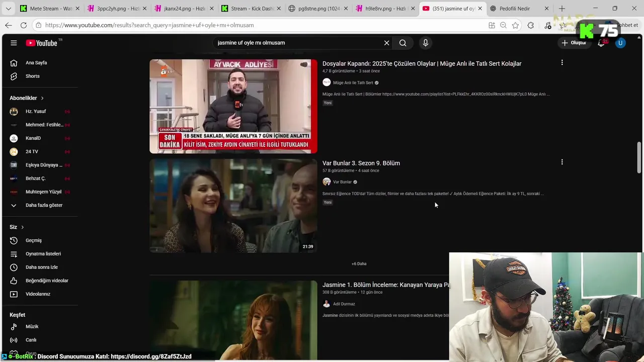This screenshot has height=362, width=644.
Task: Click the browser address bar URL
Action: (x=149, y=25)
